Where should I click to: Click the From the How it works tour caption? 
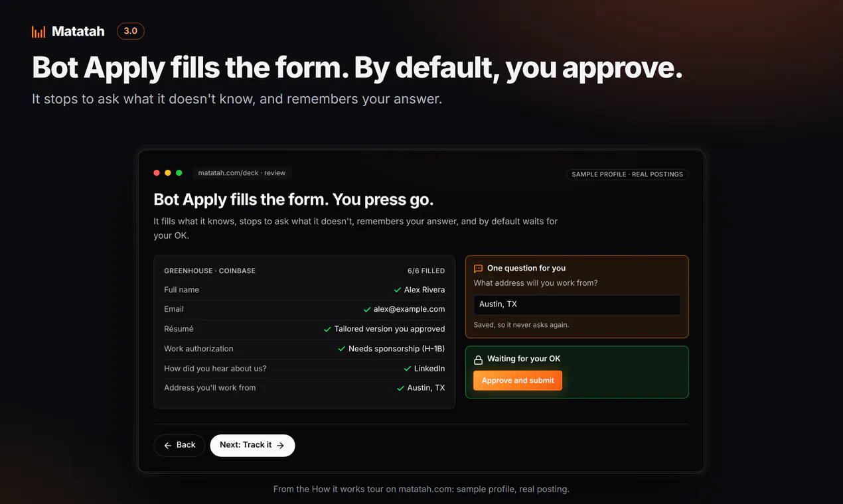click(x=421, y=489)
